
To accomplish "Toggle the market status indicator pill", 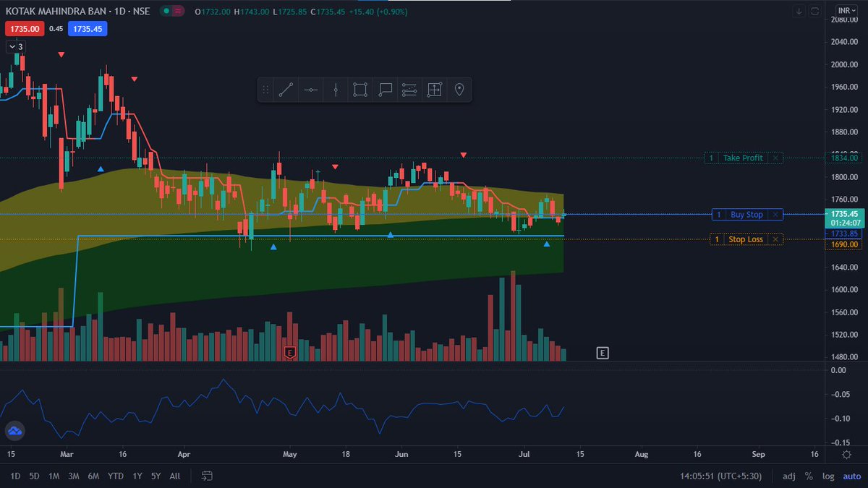I will (171, 11).
